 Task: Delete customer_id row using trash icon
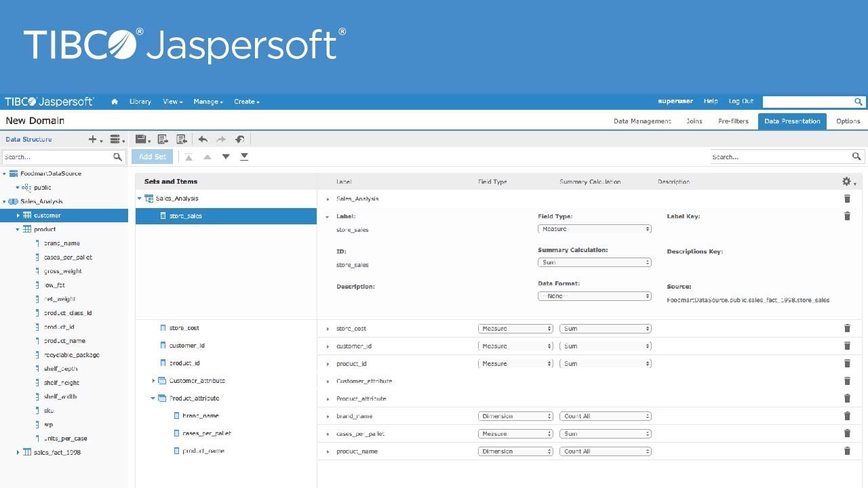pos(847,346)
